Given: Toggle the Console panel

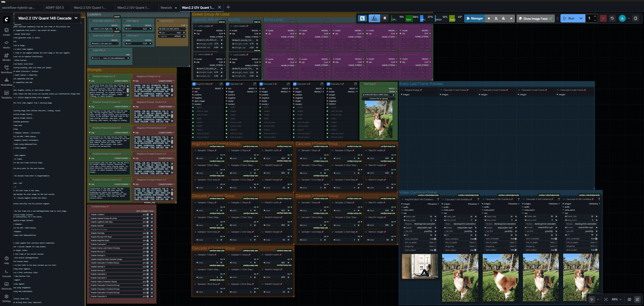Looking at the screenshot, I should click(6, 273).
